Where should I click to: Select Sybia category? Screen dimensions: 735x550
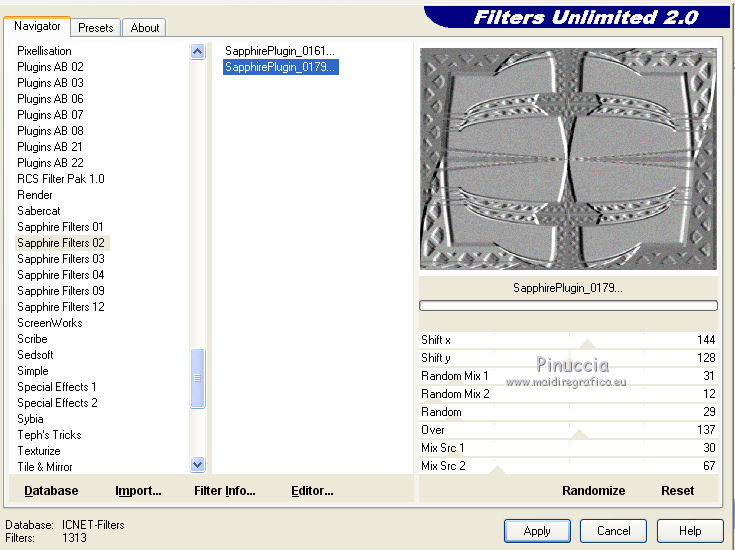click(x=30, y=419)
